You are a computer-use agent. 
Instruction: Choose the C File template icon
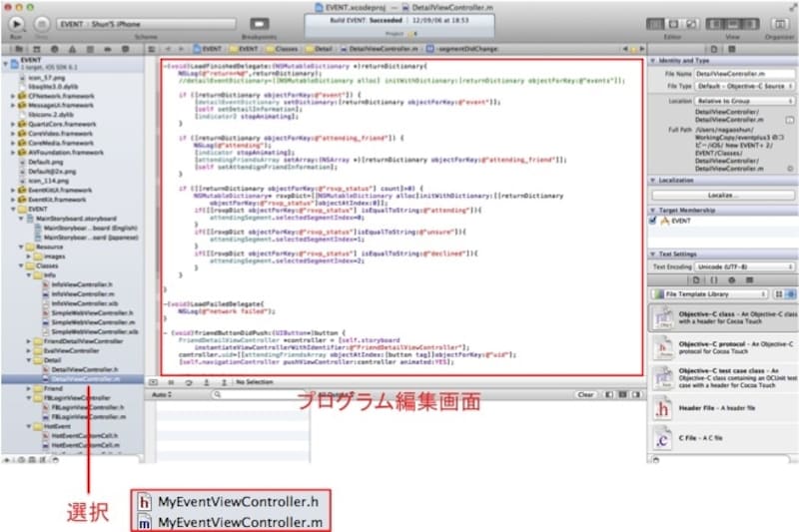coord(661,437)
